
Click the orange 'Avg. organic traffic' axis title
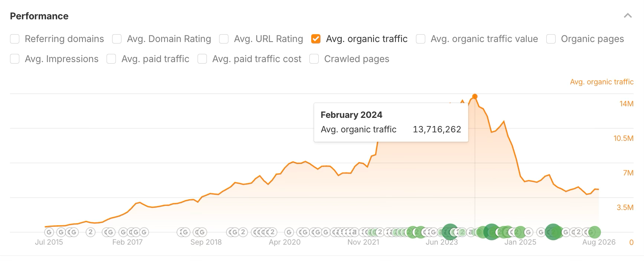click(x=602, y=82)
